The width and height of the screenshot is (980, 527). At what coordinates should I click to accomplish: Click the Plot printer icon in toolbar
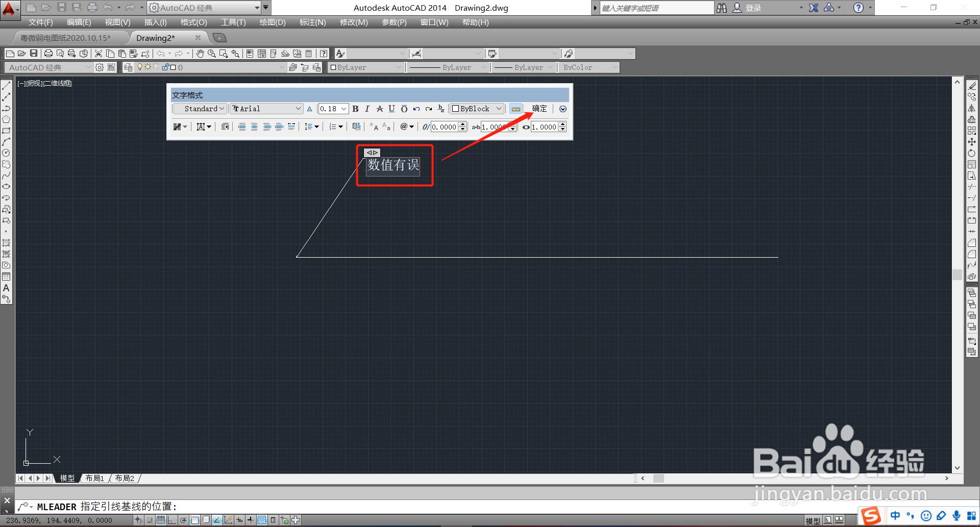[48, 54]
